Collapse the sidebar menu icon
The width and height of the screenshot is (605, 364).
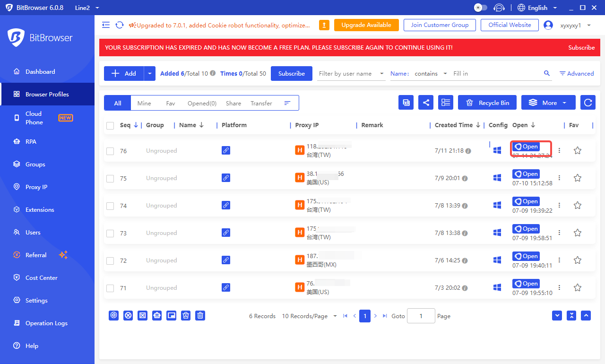106,25
